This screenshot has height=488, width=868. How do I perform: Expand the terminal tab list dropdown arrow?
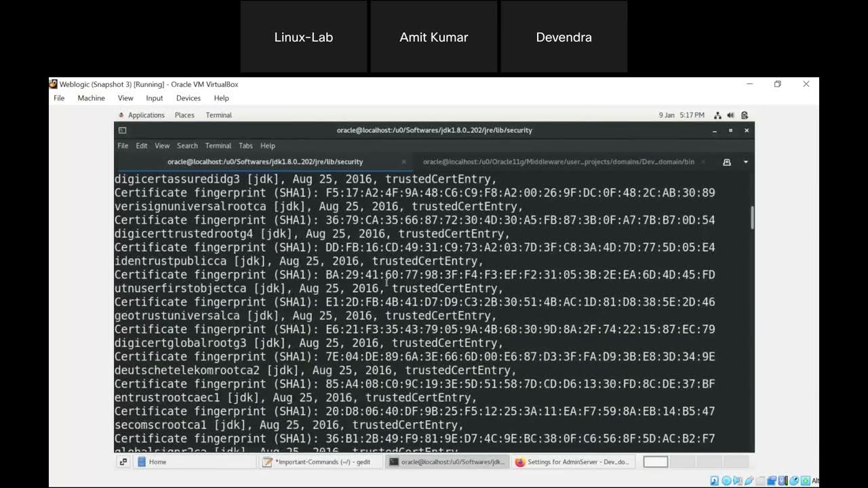745,162
